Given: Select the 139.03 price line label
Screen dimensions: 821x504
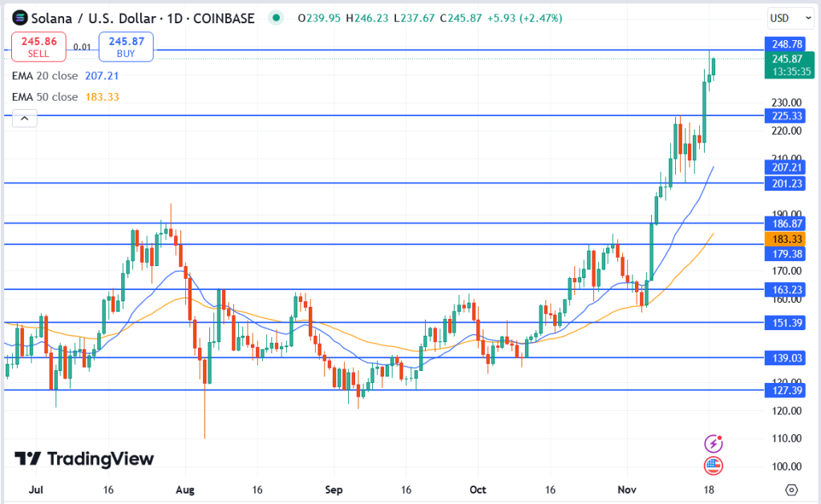Looking at the screenshot, I should [x=785, y=358].
